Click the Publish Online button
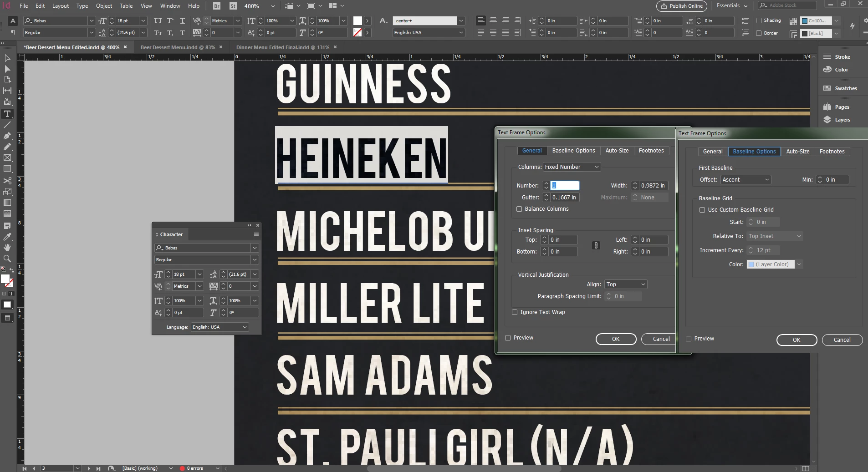868x472 pixels. (682, 6)
